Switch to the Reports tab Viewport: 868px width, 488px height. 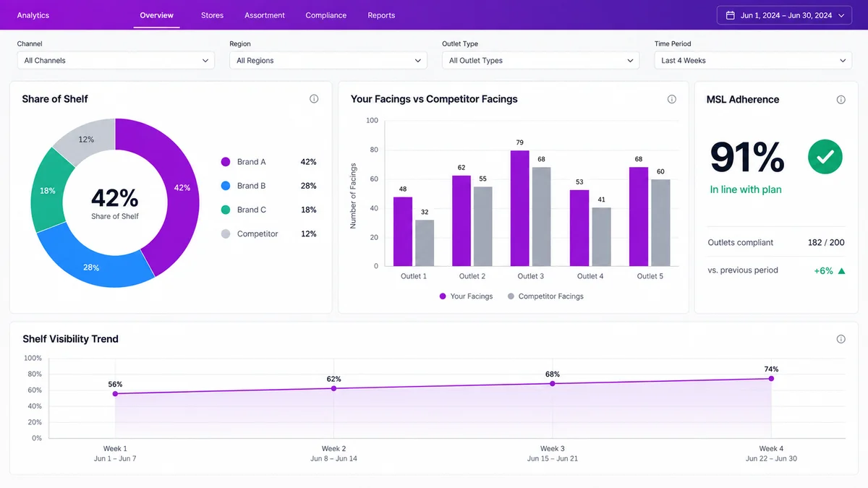coord(381,15)
